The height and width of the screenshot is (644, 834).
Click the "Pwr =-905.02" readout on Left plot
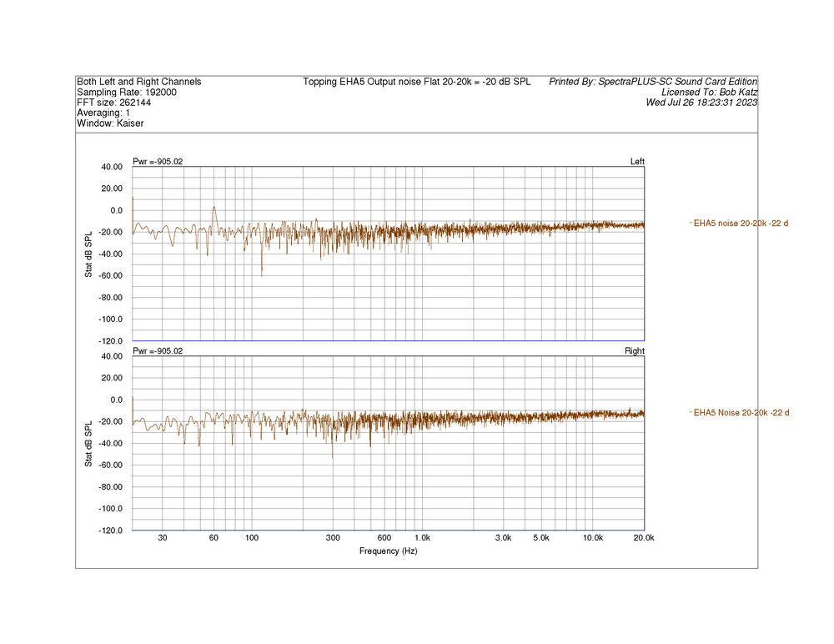click(158, 162)
